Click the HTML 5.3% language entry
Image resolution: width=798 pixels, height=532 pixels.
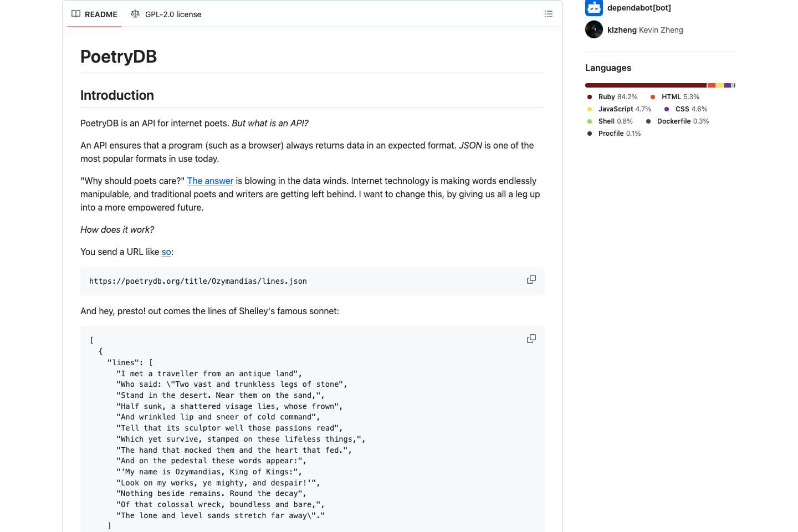point(680,96)
